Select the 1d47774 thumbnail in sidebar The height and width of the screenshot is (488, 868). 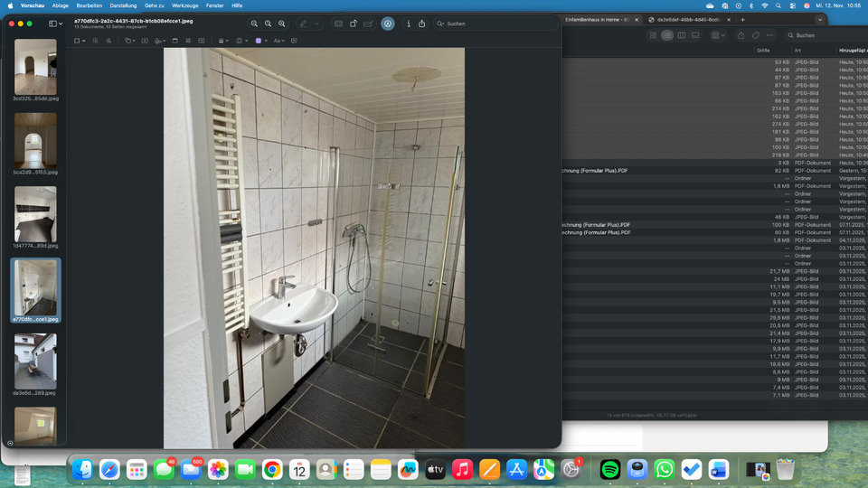pos(35,215)
